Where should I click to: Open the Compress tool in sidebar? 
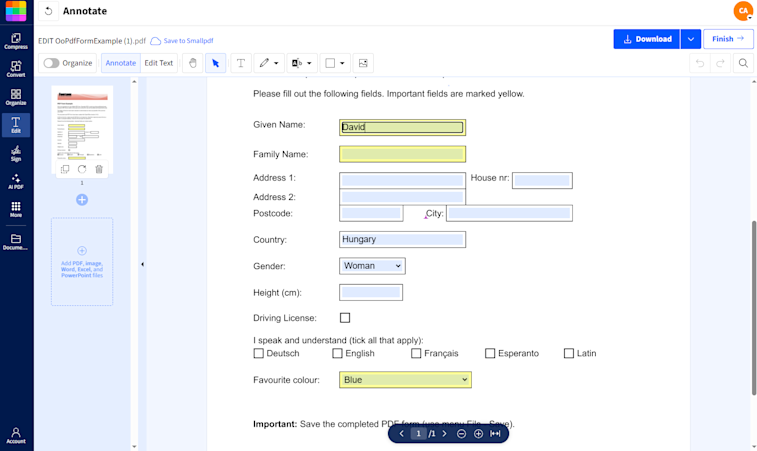click(x=16, y=41)
